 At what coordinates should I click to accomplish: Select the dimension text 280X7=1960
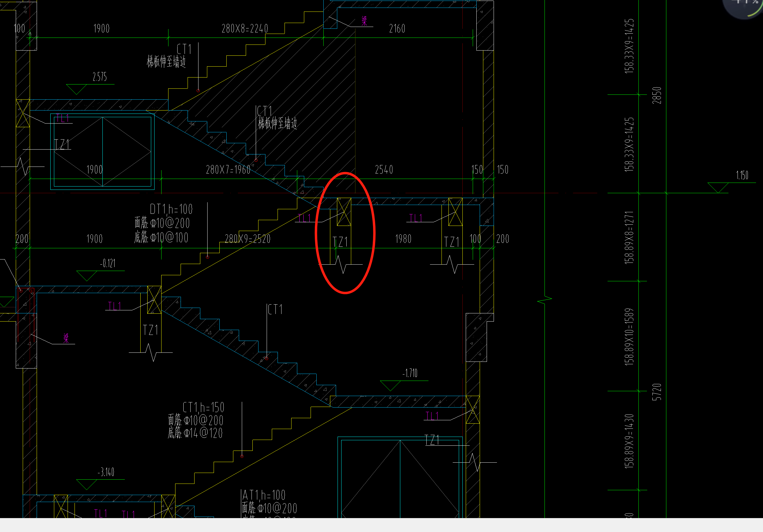(x=228, y=170)
